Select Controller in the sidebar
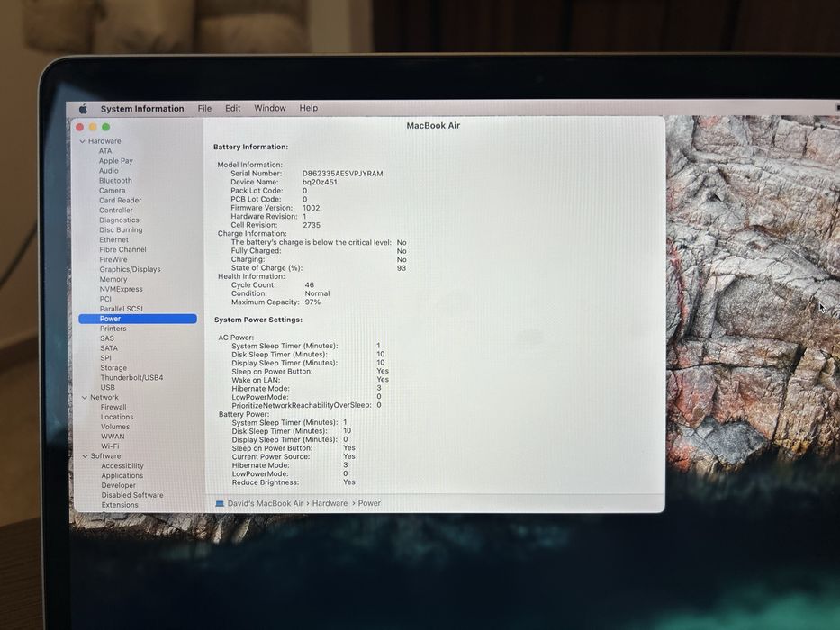The height and width of the screenshot is (630, 840). pyautogui.click(x=116, y=210)
